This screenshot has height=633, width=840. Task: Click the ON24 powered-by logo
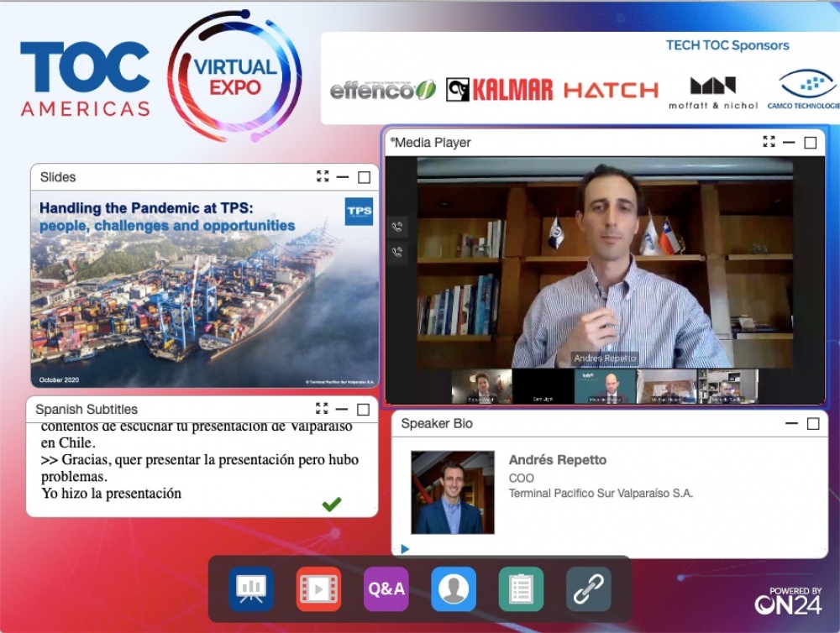tap(788, 600)
